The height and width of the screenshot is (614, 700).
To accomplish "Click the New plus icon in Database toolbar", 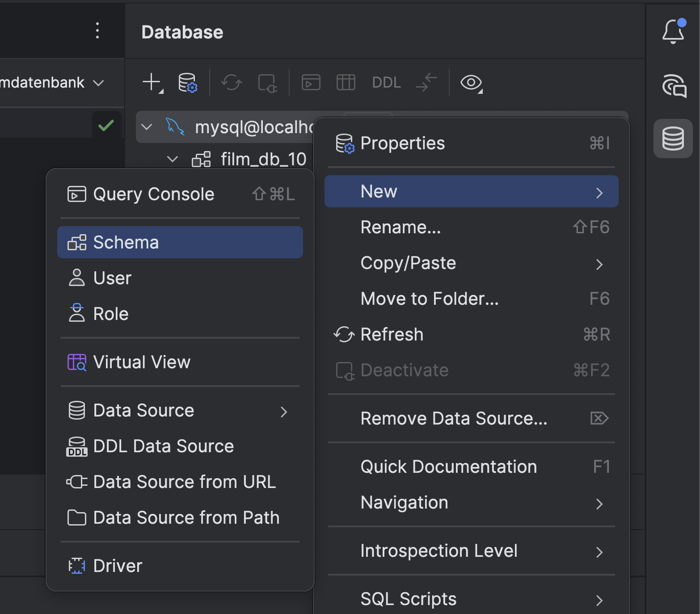I will (x=152, y=83).
